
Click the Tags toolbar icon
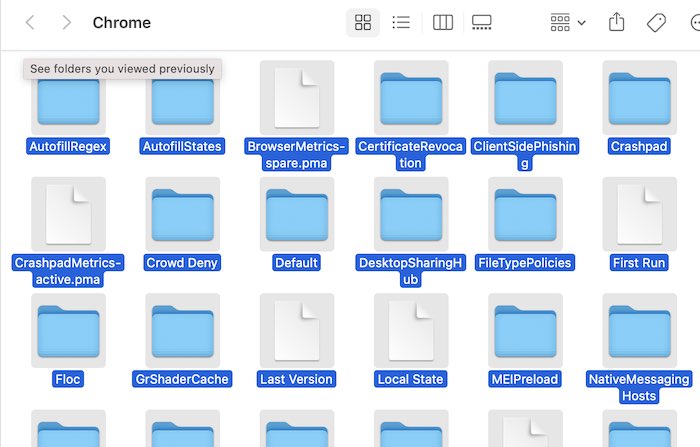[656, 22]
